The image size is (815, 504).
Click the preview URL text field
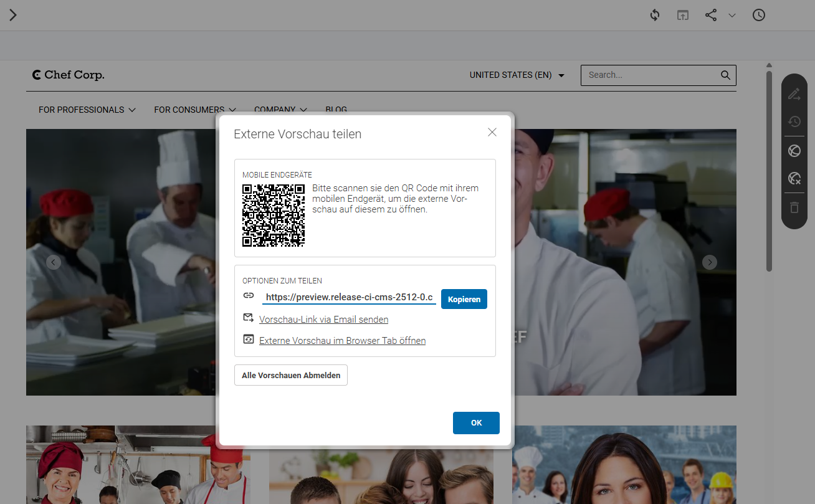tap(349, 298)
